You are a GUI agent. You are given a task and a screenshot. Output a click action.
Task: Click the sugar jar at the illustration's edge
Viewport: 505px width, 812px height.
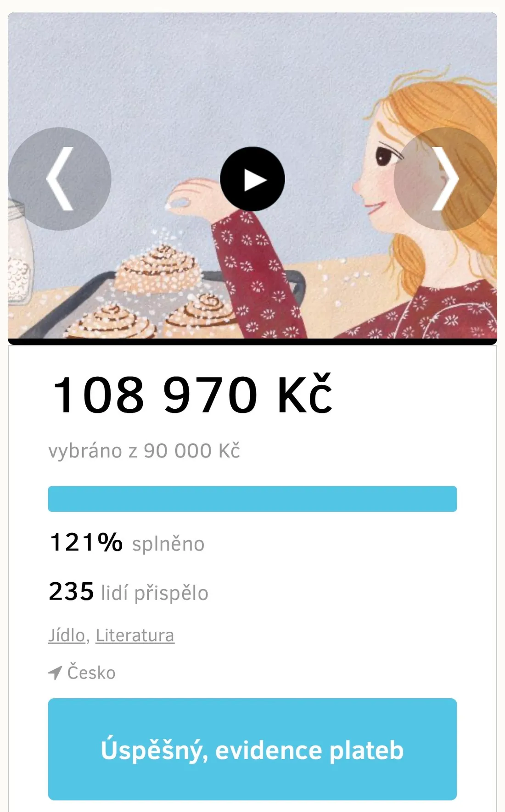pyautogui.click(x=18, y=257)
